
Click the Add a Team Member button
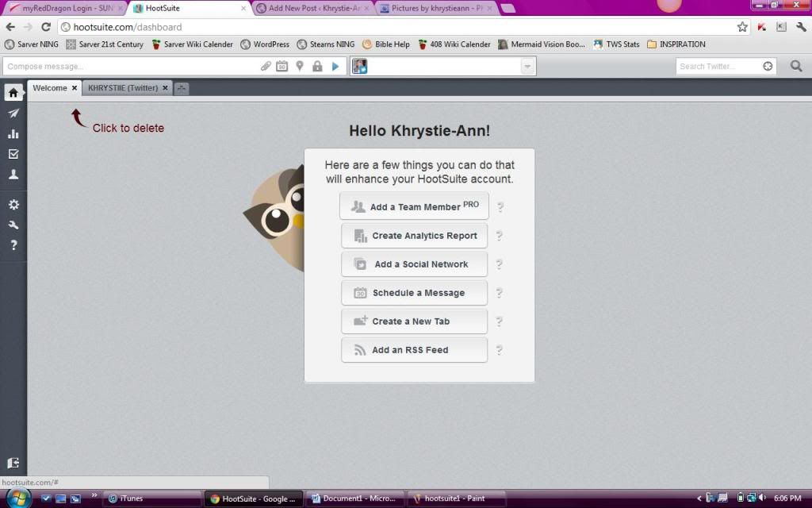point(414,206)
